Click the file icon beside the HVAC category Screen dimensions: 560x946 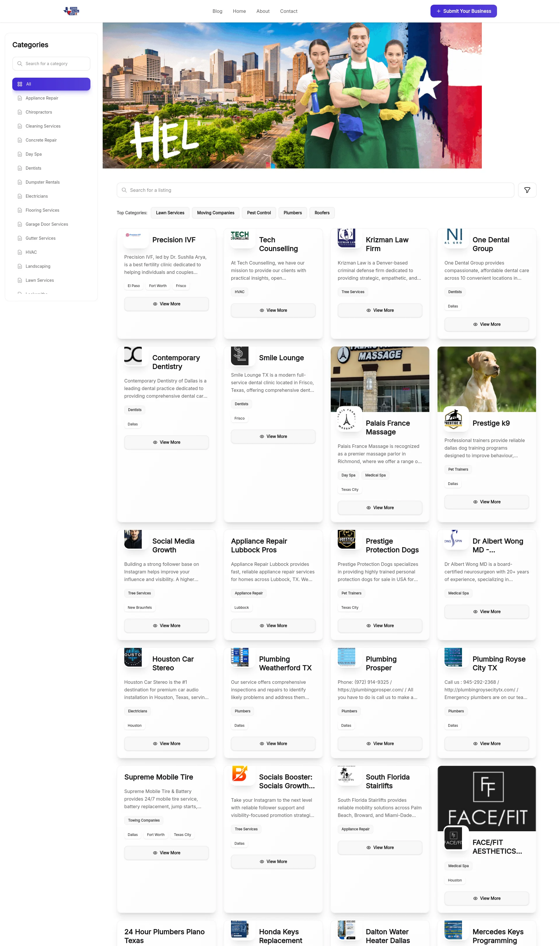point(20,252)
